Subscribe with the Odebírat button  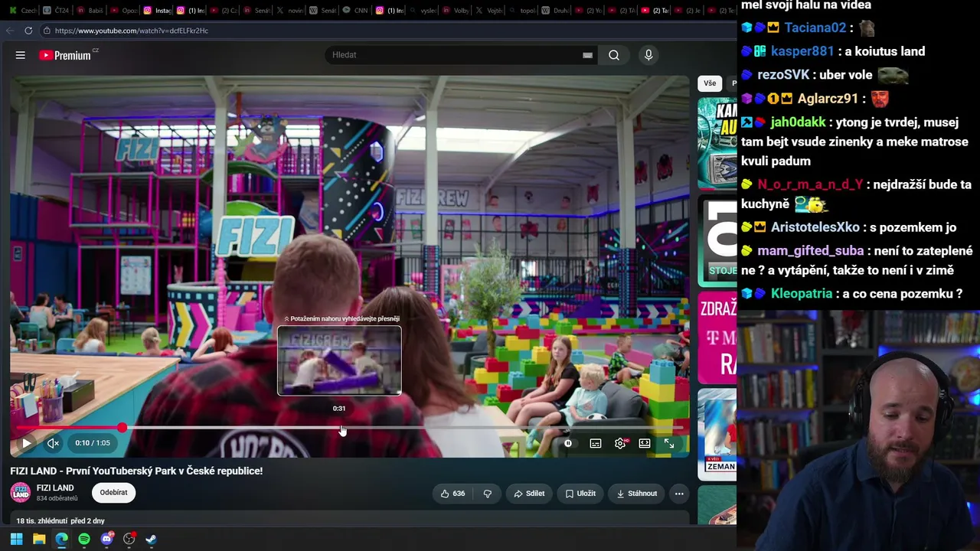113,493
